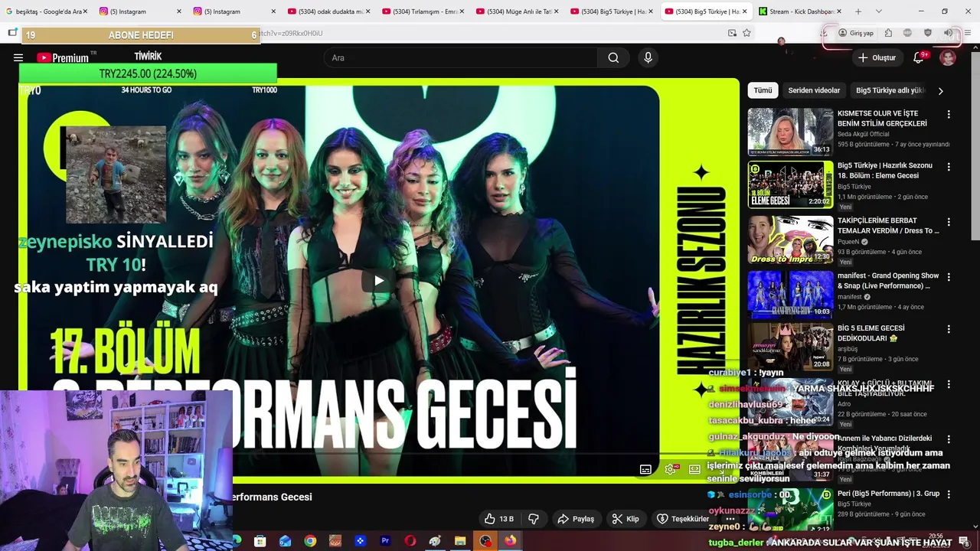This screenshot has height=551, width=980.
Task: Open Google Chrome from taskbar
Action: (310, 541)
